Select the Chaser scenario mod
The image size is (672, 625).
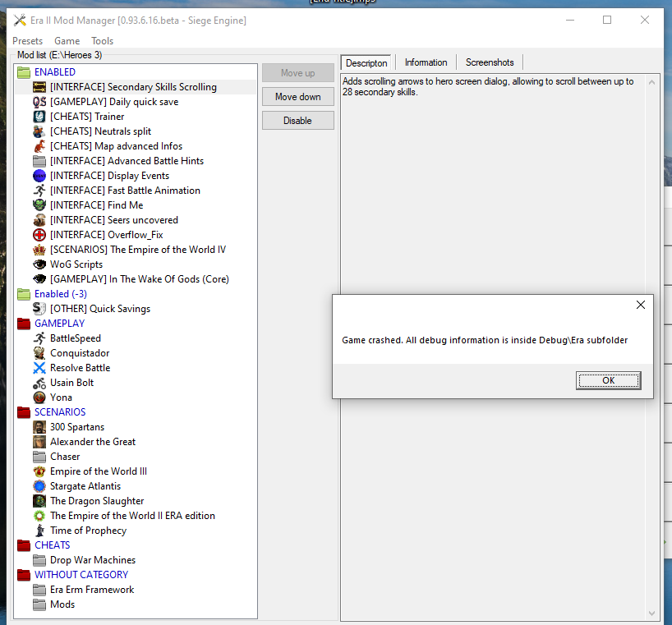coord(65,457)
